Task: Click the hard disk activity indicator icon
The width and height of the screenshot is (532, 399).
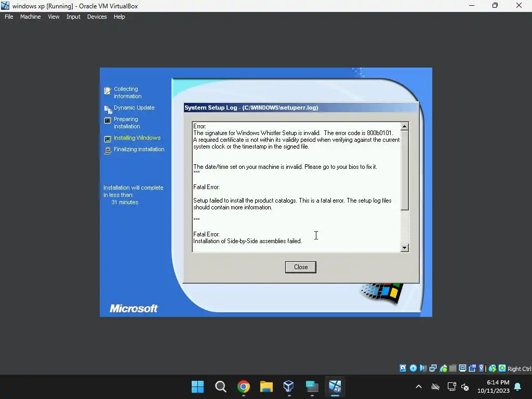Action: click(403, 368)
